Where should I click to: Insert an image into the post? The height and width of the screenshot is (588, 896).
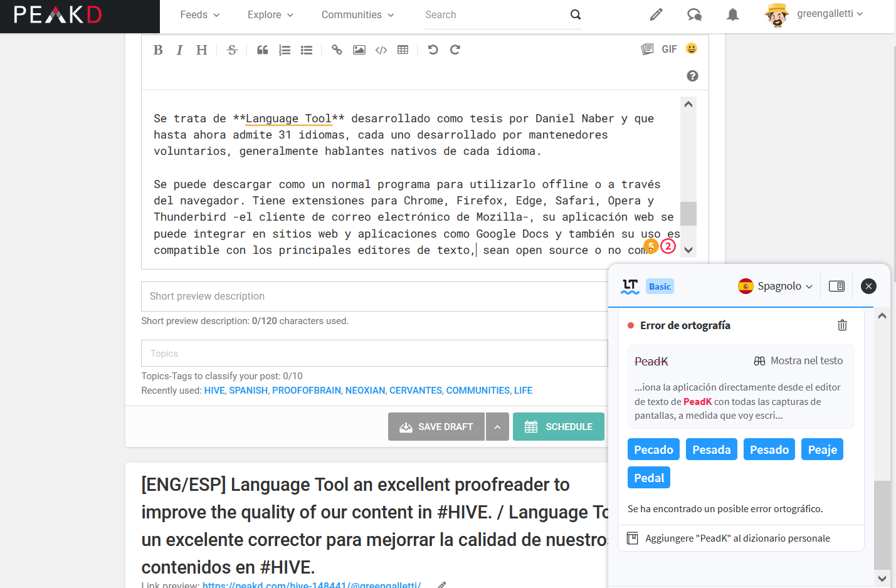tap(359, 50)
